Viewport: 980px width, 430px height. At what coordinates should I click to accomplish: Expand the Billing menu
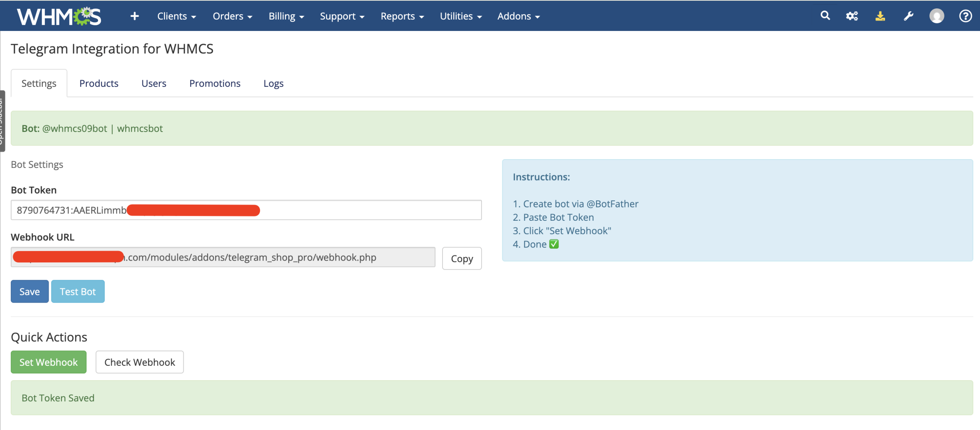click(x=286, y=16)
